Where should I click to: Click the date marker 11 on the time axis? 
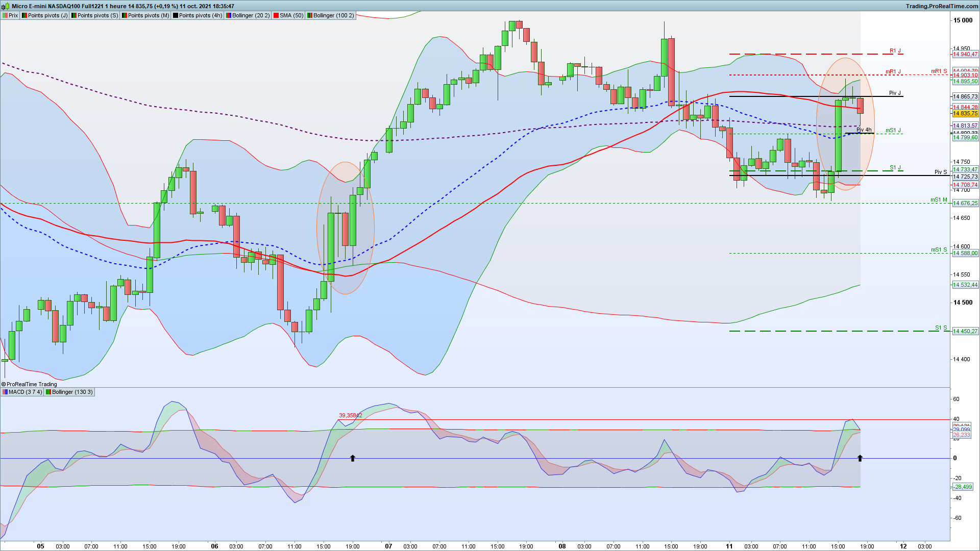pyautogui.click(x=729, y=546)
